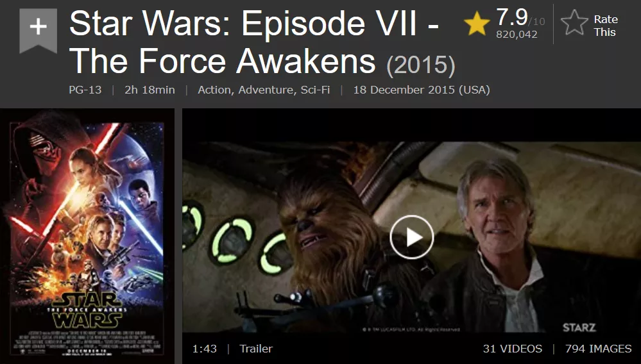Add movie to Watchlist with plus ribbon

click(38, 30)
